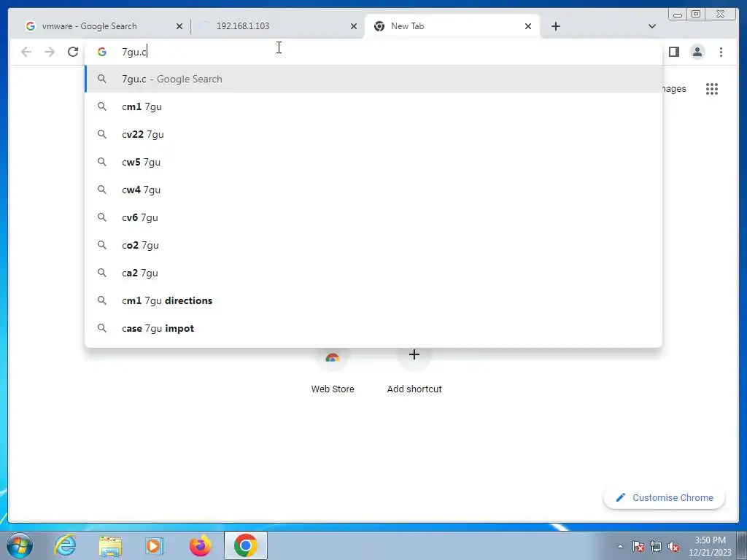This screenshot has width=747, height=560.
Task: Click the browser forward arrow
Action: [x=50, y=52]
